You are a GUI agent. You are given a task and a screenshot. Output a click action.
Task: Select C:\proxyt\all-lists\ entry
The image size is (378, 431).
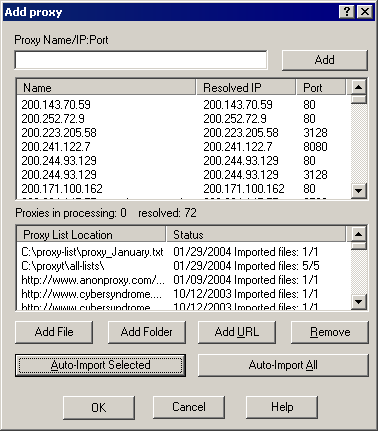pos(63,266)
